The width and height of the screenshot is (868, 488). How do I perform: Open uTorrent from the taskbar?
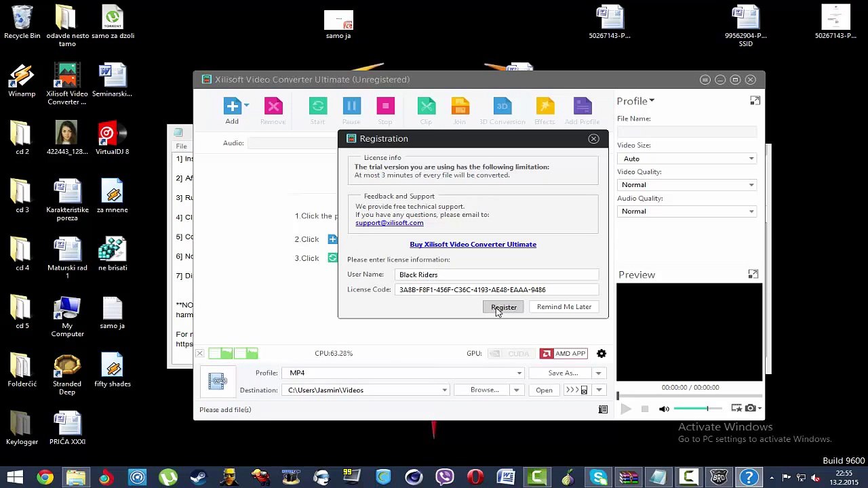click(167, 477)
